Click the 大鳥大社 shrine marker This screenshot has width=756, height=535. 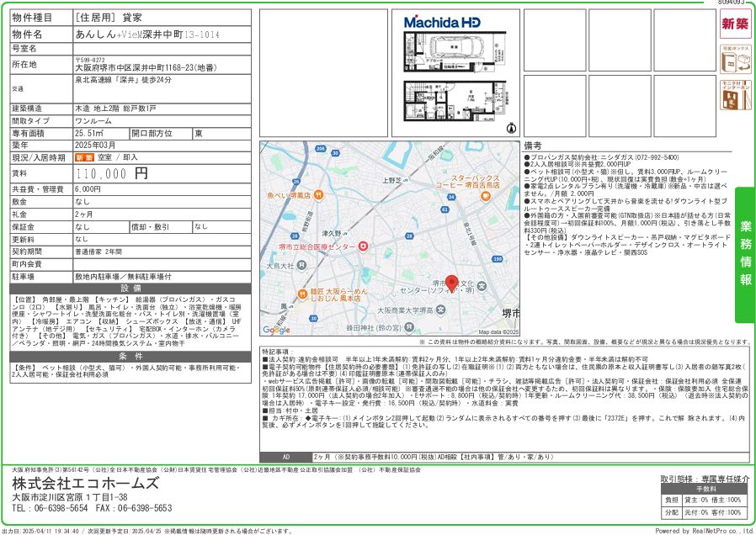[x=301, y=265]
